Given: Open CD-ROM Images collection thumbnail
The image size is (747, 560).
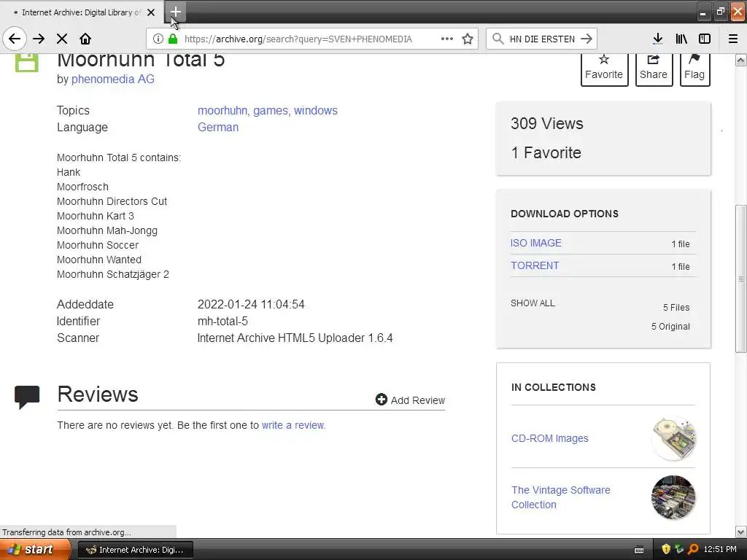Looking at the screenshot, I should [673, 438].
